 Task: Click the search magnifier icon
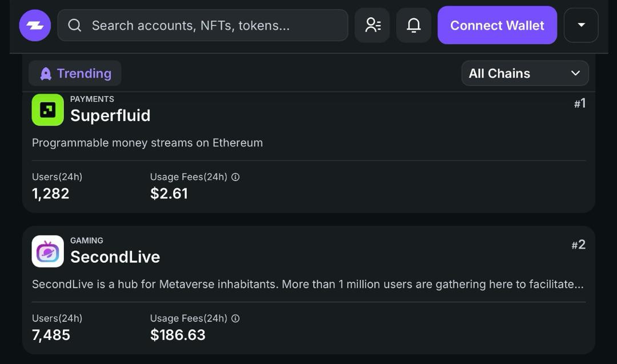75,25
